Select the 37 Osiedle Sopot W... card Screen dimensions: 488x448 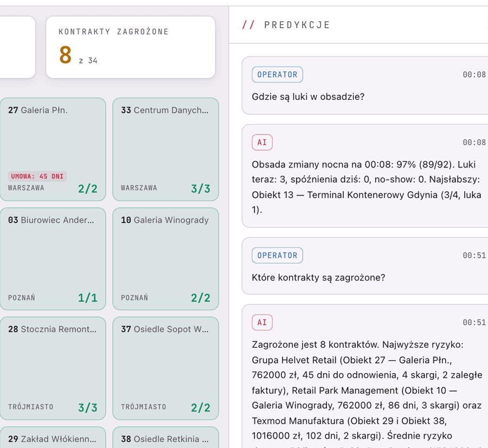(165, 368)
